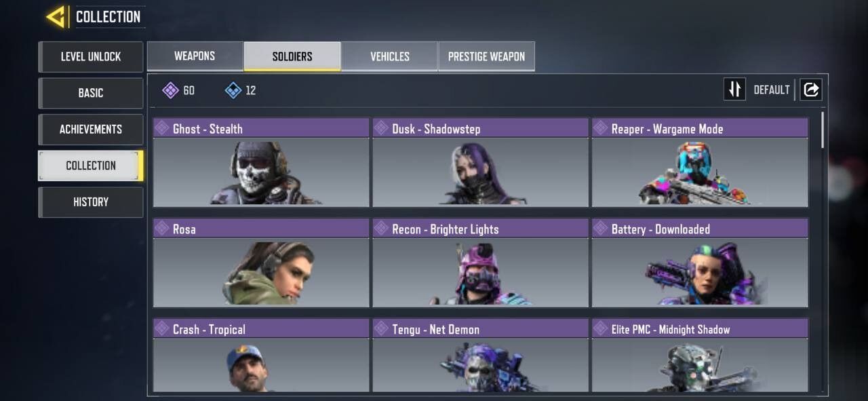Click the blue rare rarity icon showing 12
Screen dimensions: 868x401
pyautogui.click(x=233, y=90)
